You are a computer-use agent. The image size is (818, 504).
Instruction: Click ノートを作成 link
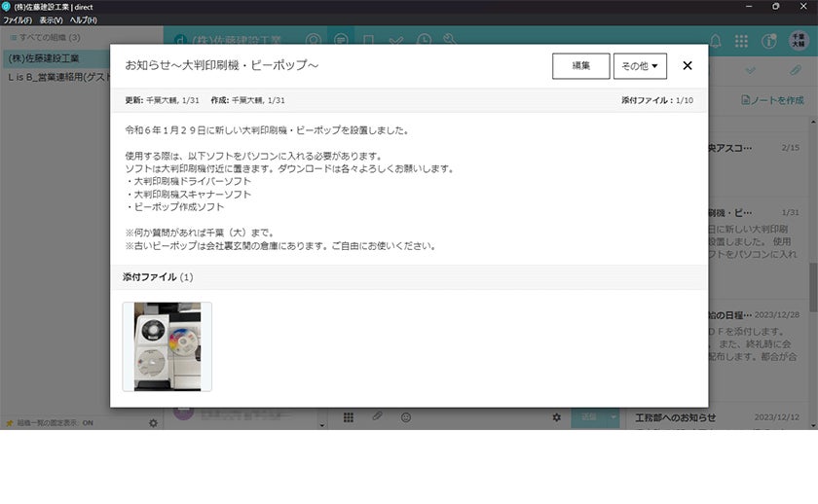click(x=772, y=100)
